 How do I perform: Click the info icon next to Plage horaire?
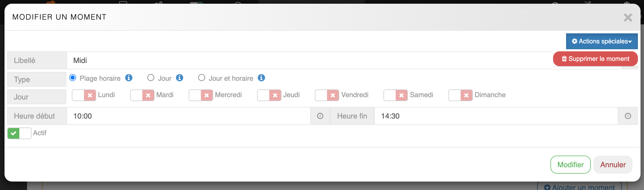(129, 78)
